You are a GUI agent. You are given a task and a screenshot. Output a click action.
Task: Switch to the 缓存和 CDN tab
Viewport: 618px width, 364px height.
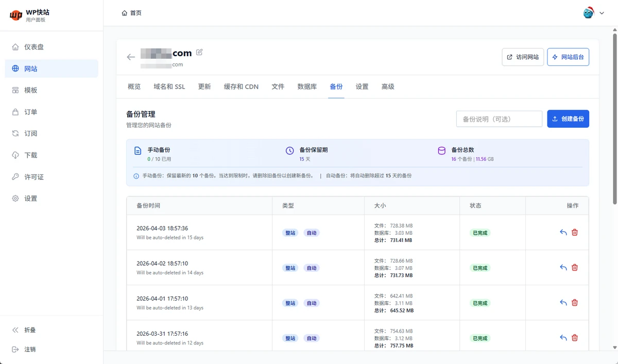pyautogui.click(x=241, y=86)
